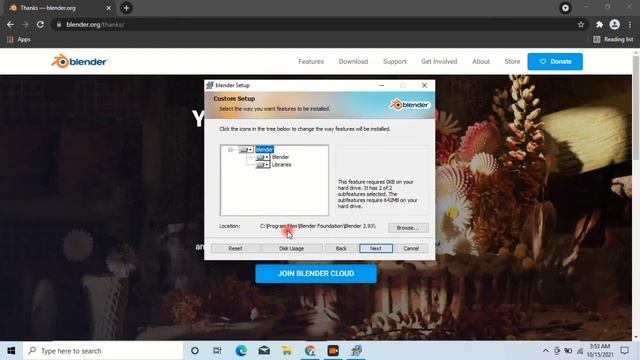
Task: Open the Chrome three-dot menu
Action: (x=630, y=24)
